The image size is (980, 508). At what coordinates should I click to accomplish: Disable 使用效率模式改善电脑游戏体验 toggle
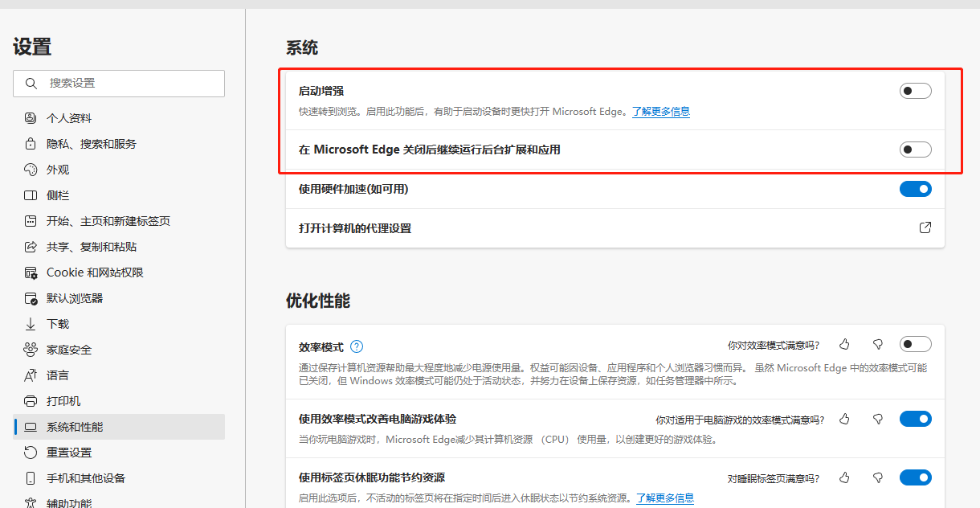[916, 419]
